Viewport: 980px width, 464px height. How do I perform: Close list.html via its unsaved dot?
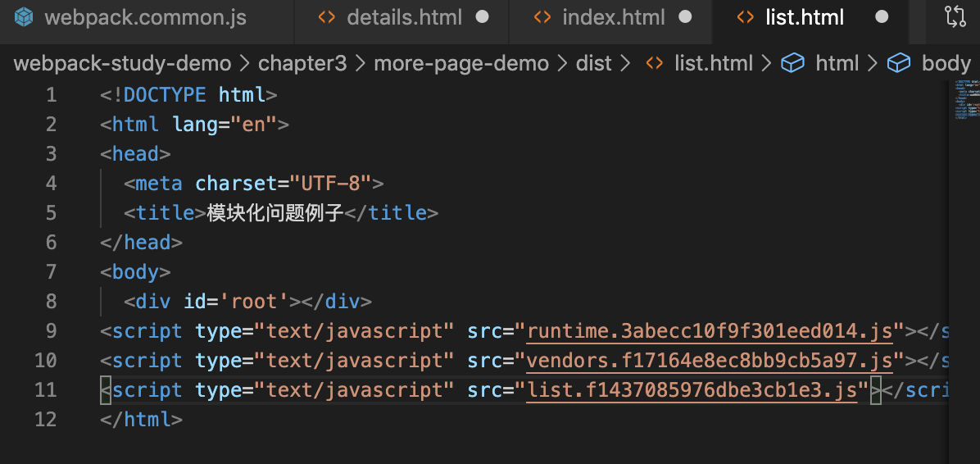coord(882,17)
